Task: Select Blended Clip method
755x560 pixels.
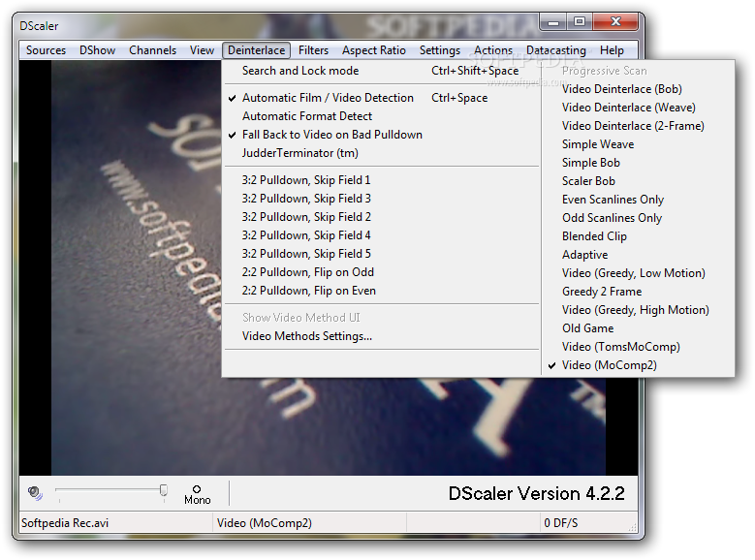Action: (639, 236)
